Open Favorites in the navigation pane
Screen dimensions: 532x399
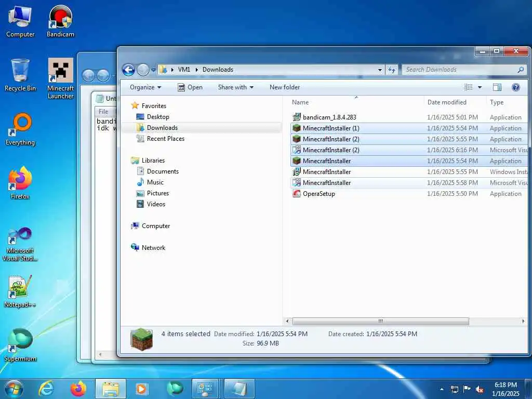click(x=149, y=106)
